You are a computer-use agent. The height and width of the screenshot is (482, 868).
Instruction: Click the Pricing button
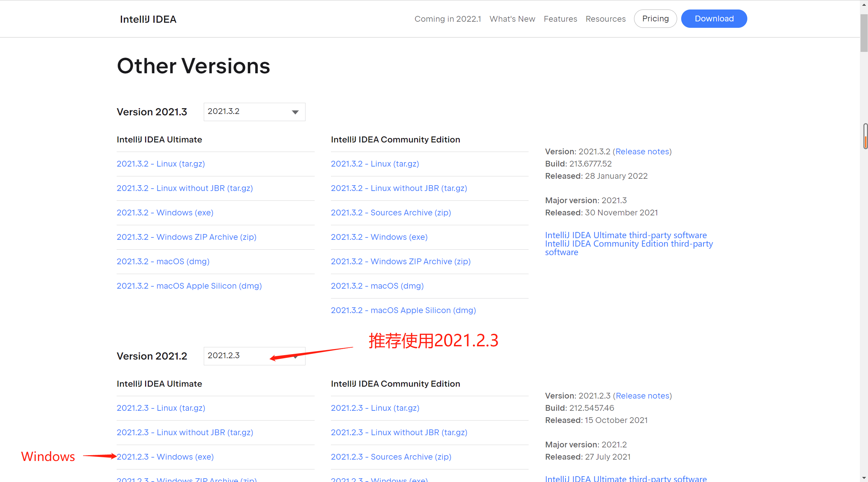click(655, 19)
